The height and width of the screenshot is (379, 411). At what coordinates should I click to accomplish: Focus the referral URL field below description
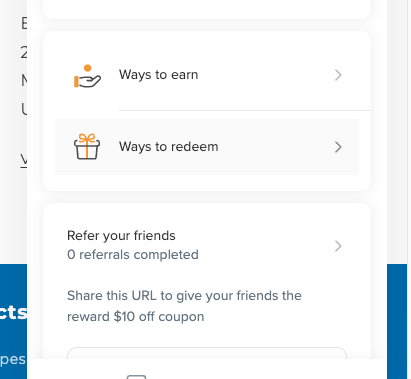pyautogui.click(x=207, y=353)
